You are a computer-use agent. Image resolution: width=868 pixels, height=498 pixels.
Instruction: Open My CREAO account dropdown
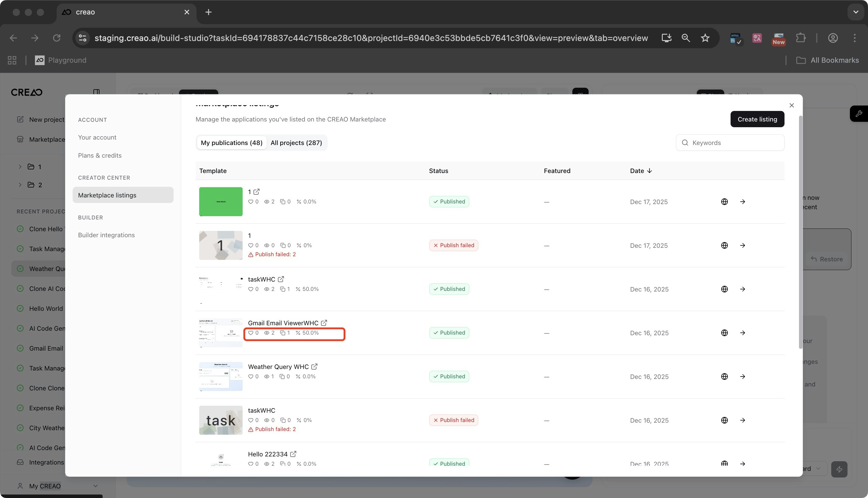[x=95, y=486]
